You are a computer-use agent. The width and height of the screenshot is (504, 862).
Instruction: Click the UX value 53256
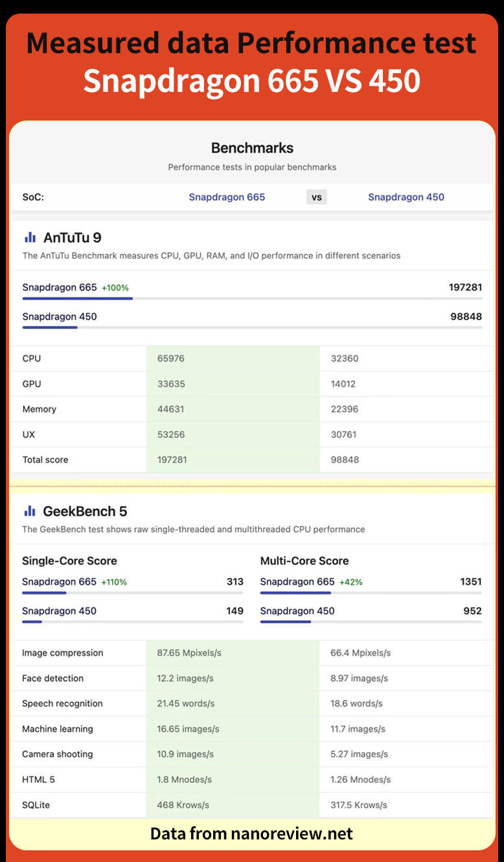(171, 434)
